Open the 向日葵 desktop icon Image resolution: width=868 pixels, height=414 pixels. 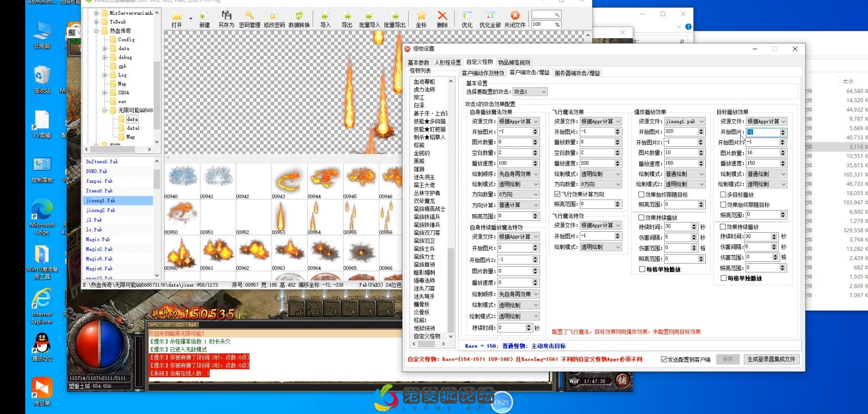[x=42, y=392]
